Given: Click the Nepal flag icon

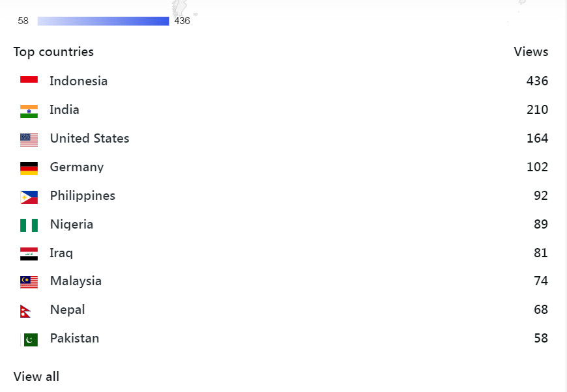Looking at the screenshot, I should point(26,311).
